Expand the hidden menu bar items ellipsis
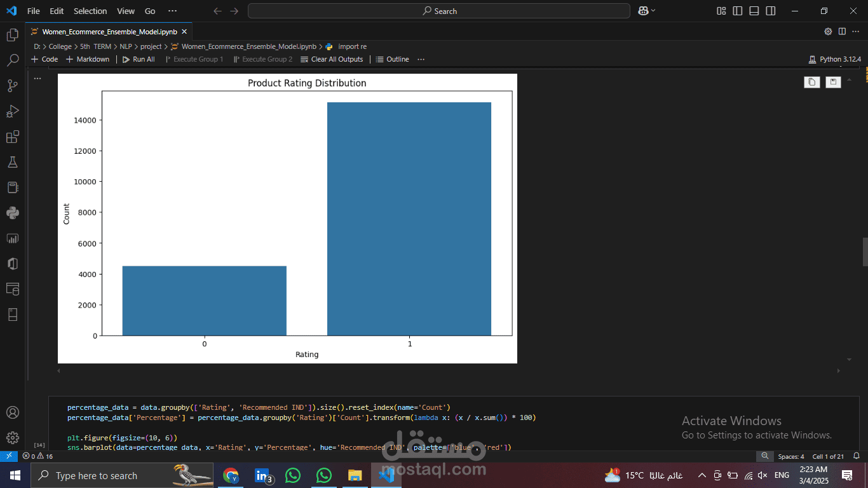The width and height of the screenshot is (868, 488). 172,11
